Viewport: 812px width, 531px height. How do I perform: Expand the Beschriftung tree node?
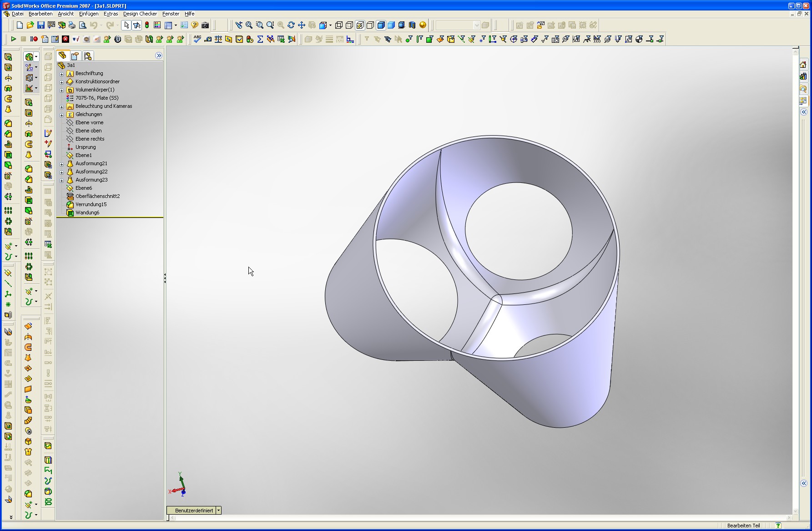(62, 74)
